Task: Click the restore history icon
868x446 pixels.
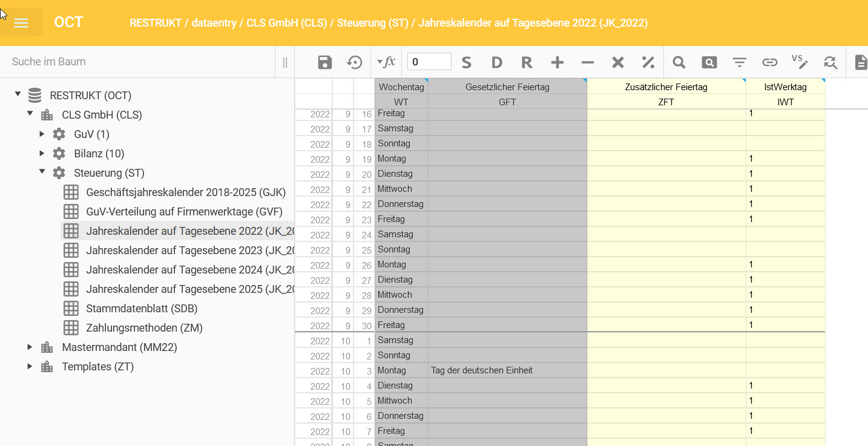Action: (x=355, y=62)
